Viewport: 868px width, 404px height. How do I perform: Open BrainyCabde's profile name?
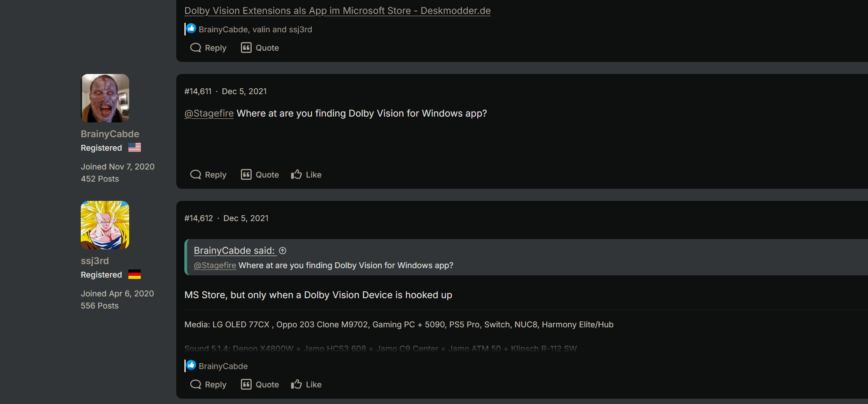(110, 134)
